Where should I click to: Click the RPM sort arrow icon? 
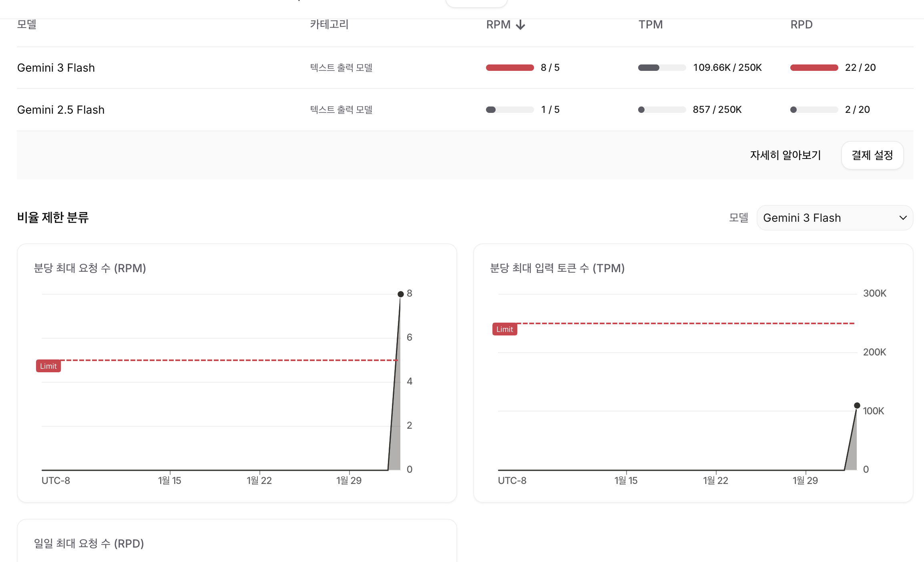point(520,25)
